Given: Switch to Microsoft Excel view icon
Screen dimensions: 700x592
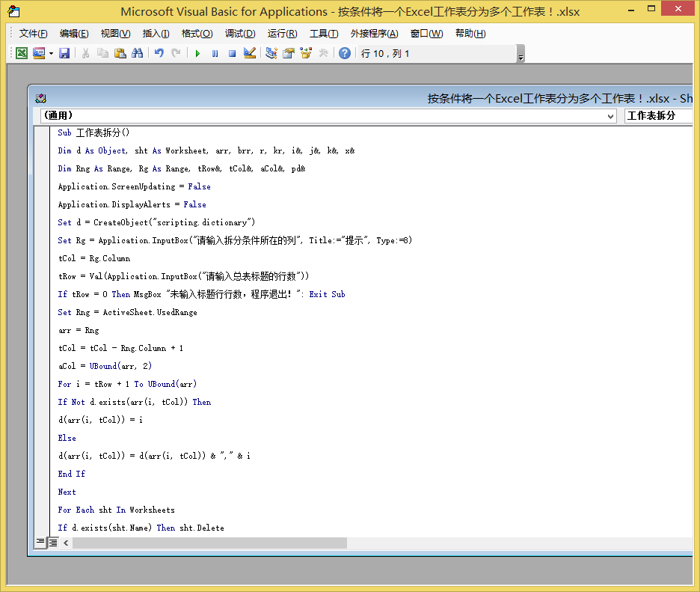Looking at the screenshot, I should tap(22, 54).
